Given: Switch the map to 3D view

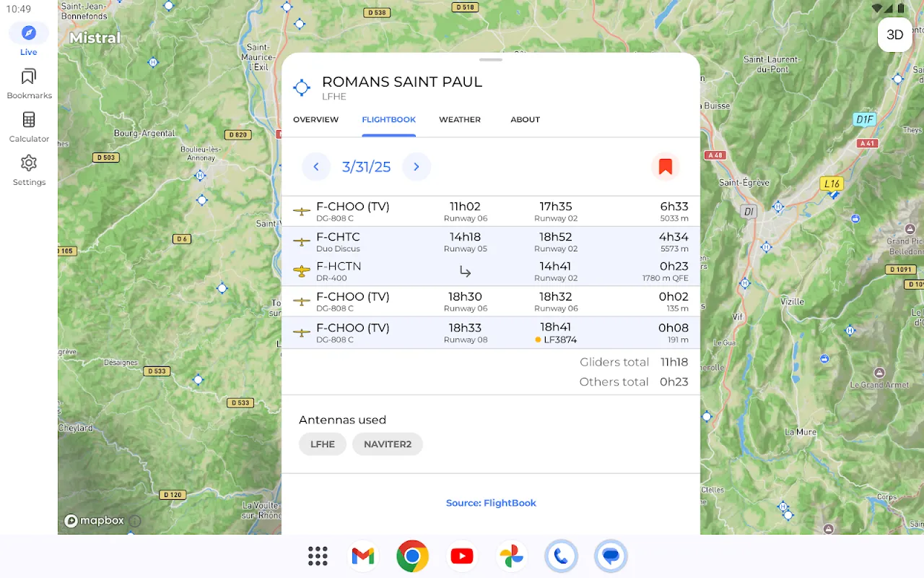Looking at the screenshot, I should [x=895, y=35].
